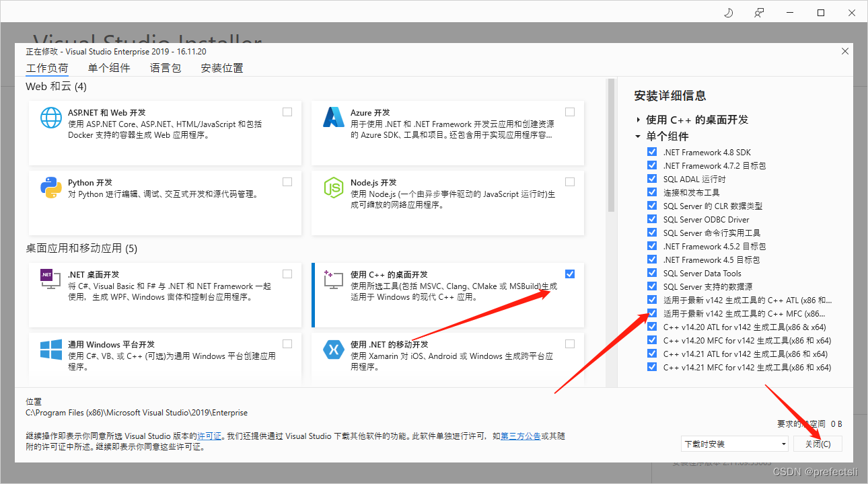Switch to the 工作负荷 tab
Image resolution: width=868 pixels, height=484 pixels.
click(x=47, y=68)
